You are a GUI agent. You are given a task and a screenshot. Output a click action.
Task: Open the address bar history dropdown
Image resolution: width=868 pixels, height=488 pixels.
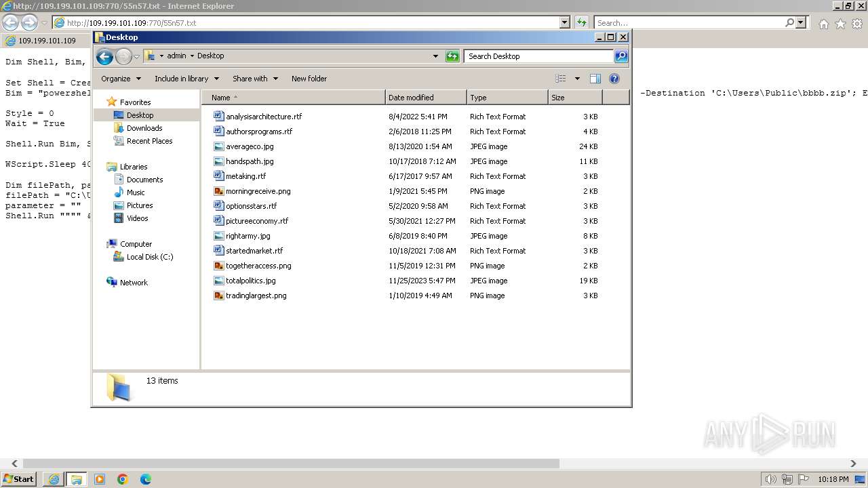[435, 56]
